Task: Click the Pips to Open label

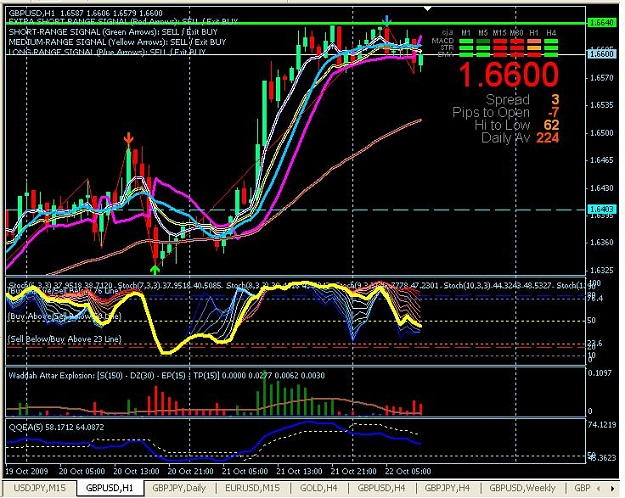Action: (491, 112)
